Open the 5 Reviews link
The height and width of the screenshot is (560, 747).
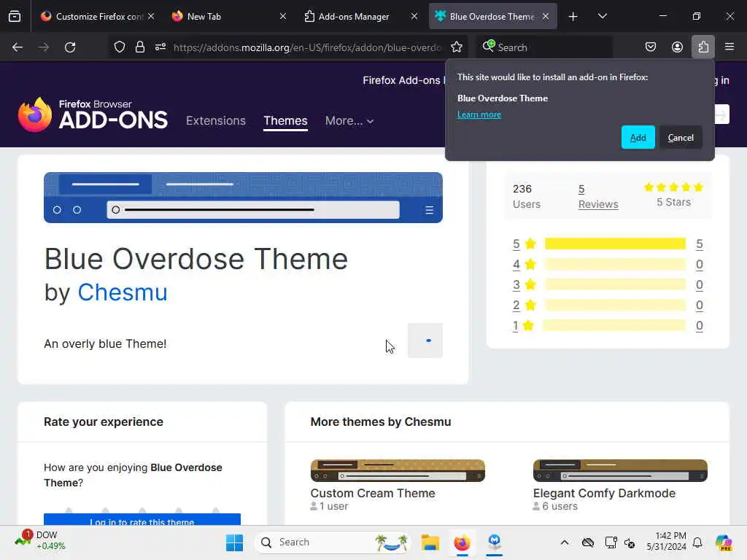pyautogui.click(x=598, y=196)
